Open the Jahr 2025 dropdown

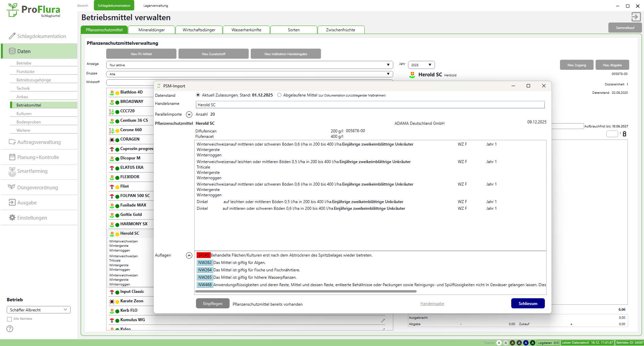[421, 65]
